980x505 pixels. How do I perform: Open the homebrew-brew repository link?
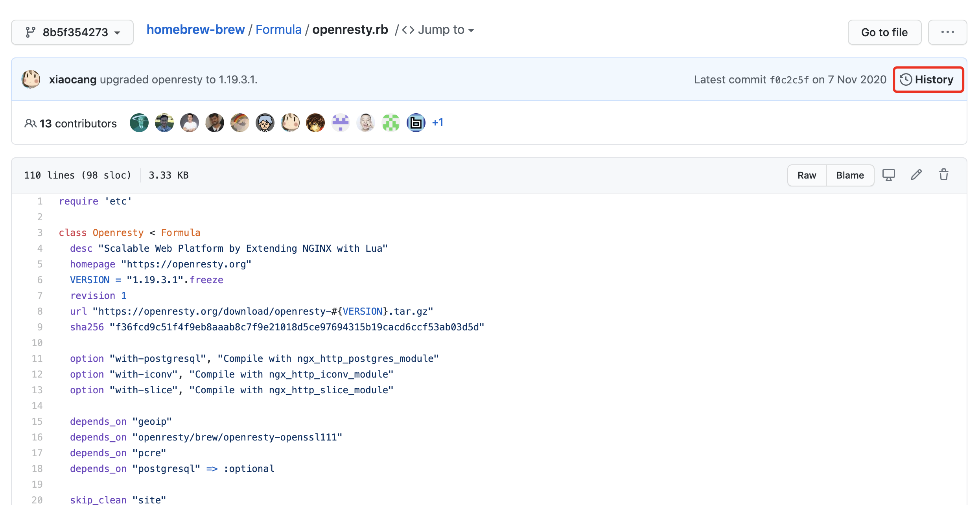195,30
